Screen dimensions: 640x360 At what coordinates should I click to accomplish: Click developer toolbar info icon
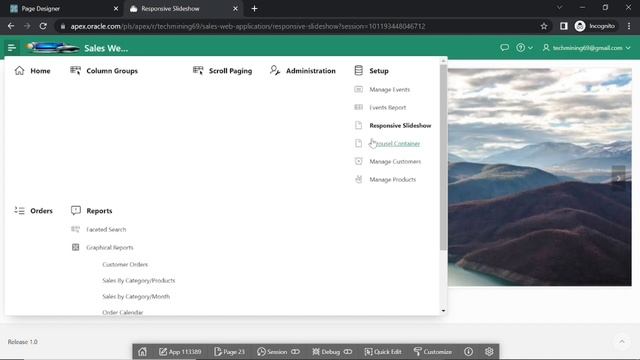468,351
